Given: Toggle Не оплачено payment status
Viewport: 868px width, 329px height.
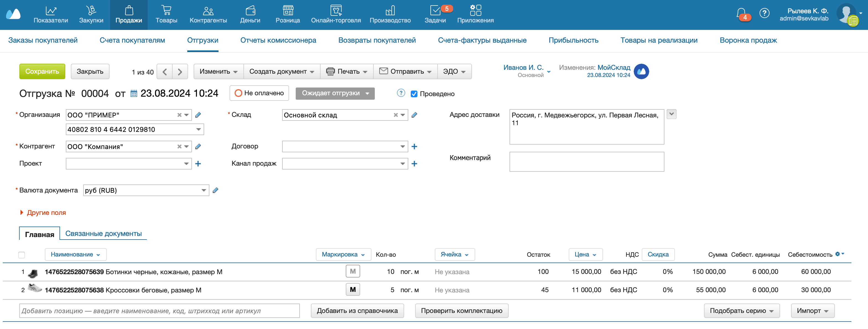Looking at the screenshot, I should [259, 93].
